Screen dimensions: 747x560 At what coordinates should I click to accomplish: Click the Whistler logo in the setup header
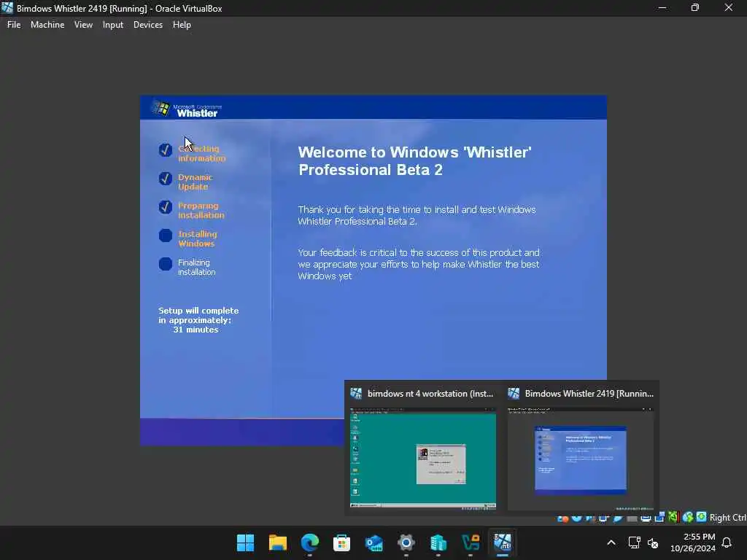pyautogui.click(x=186, y=109)
